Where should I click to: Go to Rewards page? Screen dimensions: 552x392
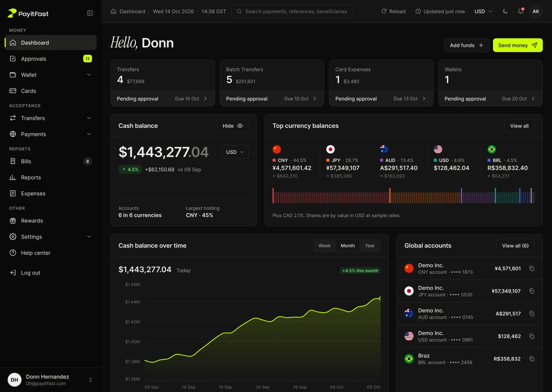click(51, 221)
